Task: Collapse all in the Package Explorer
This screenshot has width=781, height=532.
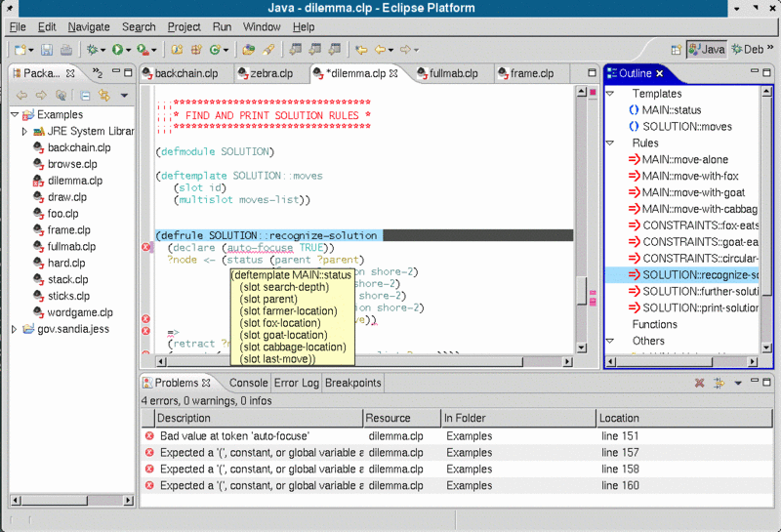Action: tap(85, 95)
